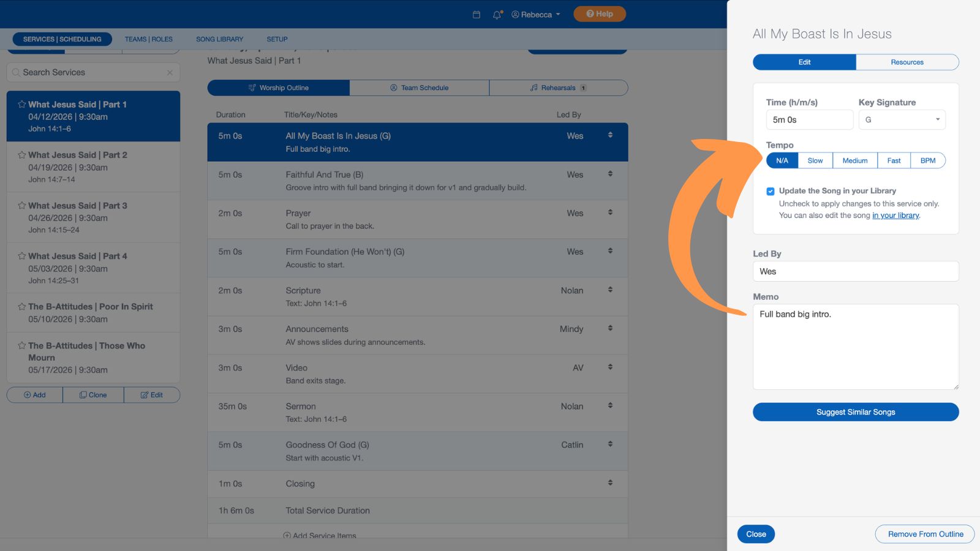
Task: Clear the Search Services field with the X icon
Action: coord(170,72)
